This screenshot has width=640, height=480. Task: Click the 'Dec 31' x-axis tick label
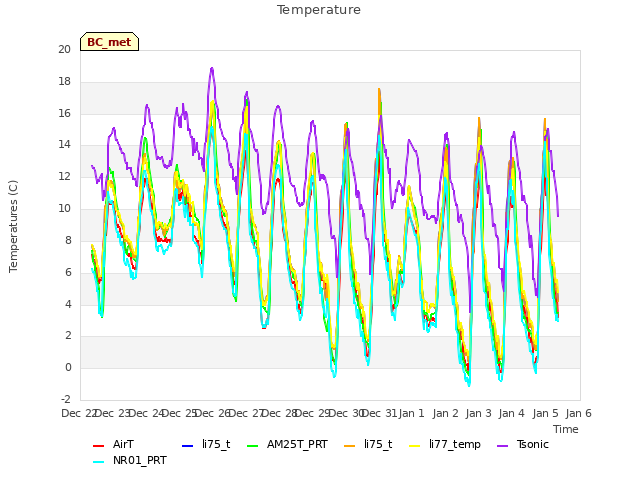(379, 413)
